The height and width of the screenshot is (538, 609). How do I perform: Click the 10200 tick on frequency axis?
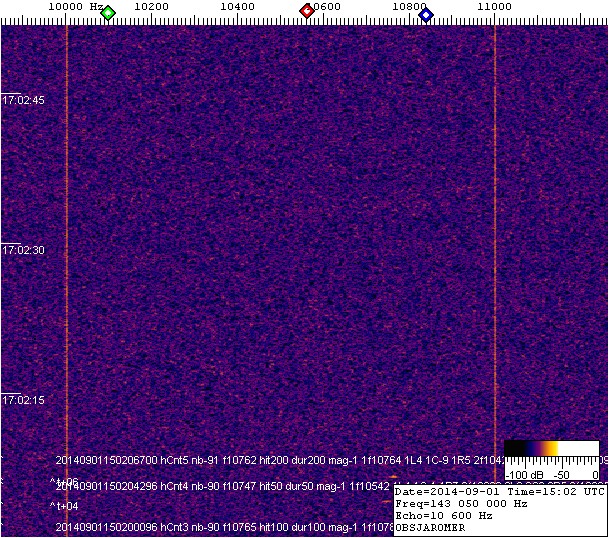151,7
